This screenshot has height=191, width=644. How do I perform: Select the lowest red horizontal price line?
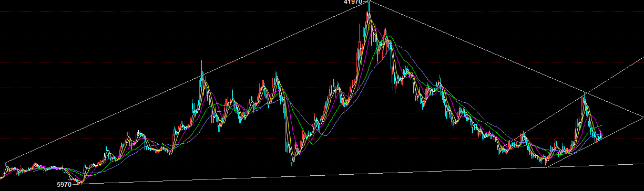coord(322,164)
